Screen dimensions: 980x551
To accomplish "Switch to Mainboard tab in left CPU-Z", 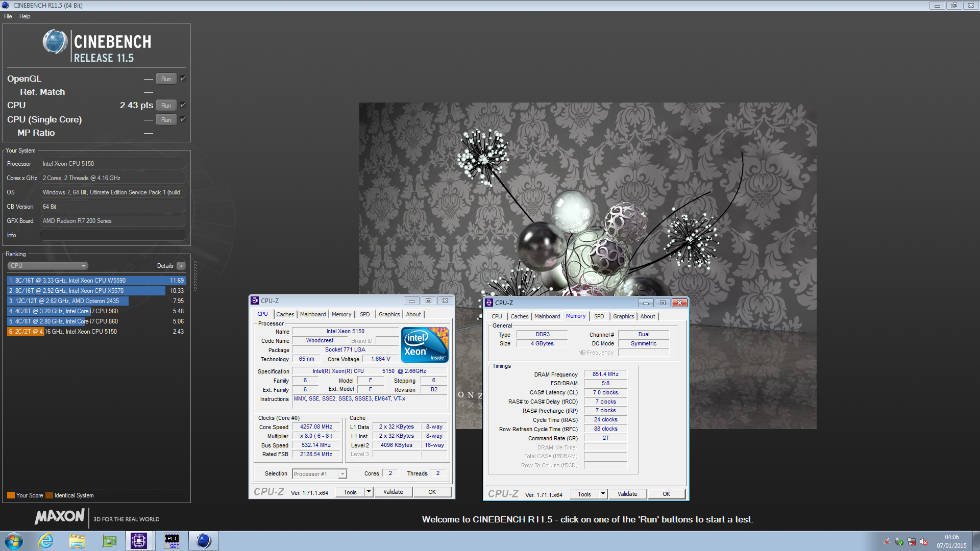I will click(x=313, y=314).
